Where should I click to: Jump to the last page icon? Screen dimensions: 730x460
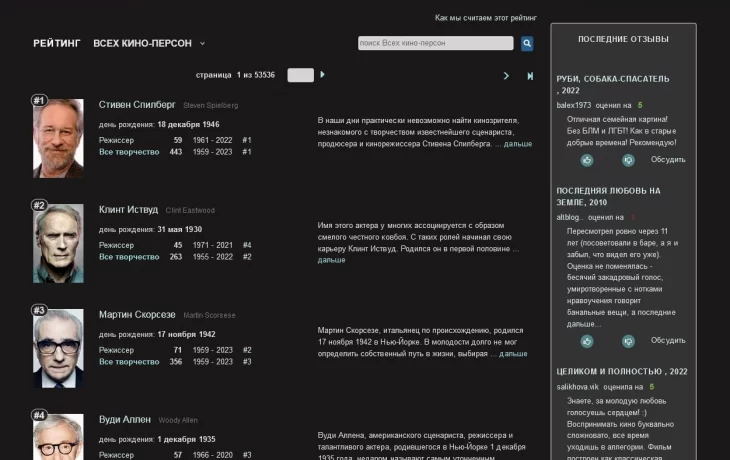[x=530, y=76]
